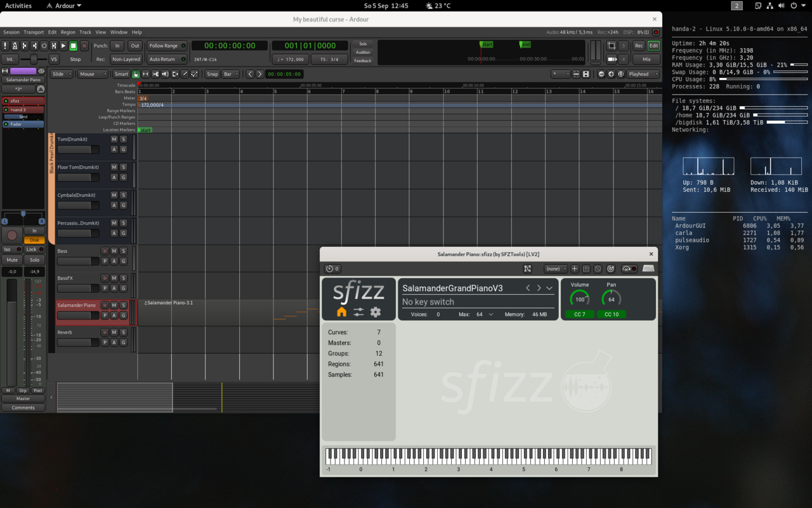The width and height of the screenshot is (812, 508).
Task: Toggle loop playback in transport bar
Action: tap(44, 46)
